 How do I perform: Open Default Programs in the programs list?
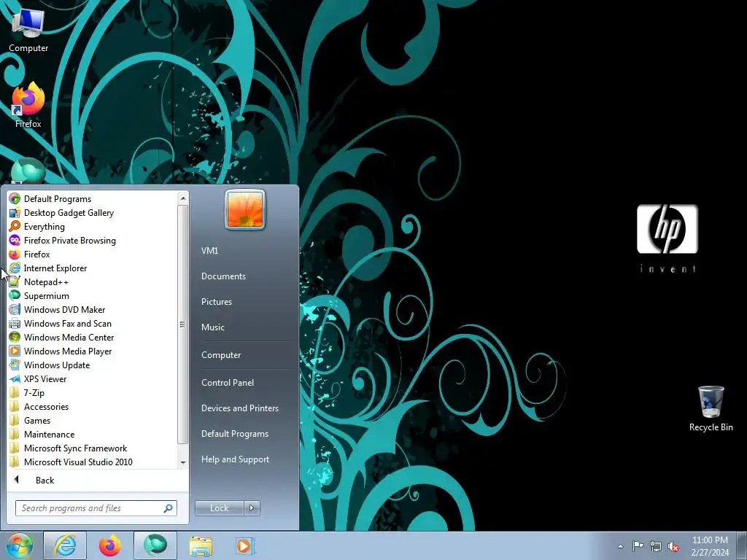click(x=93, y=199)
